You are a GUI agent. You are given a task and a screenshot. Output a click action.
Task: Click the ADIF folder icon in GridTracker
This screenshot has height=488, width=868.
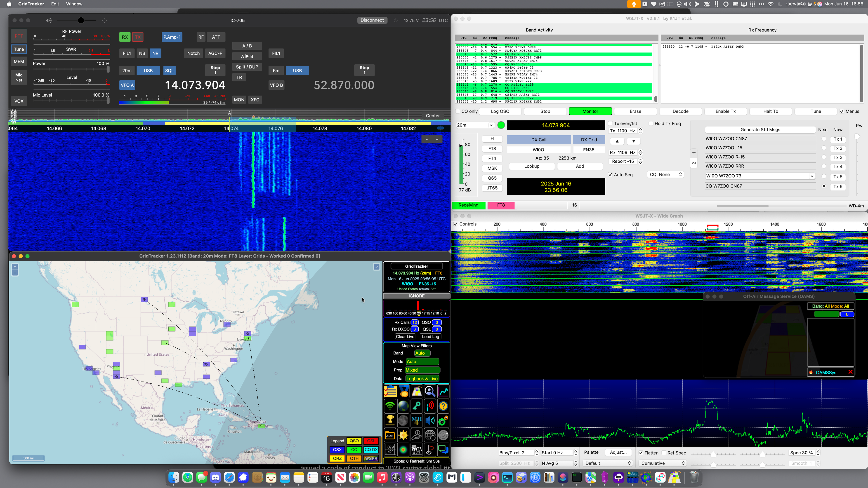[x=390, y=435]
